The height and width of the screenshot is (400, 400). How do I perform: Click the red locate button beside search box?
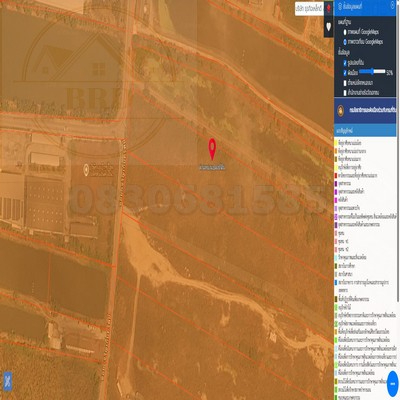[x=329, y=8]
